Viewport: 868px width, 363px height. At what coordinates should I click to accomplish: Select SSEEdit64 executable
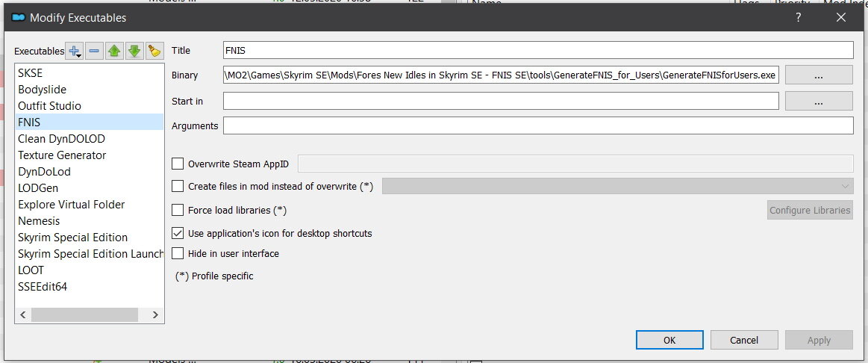[x=89, y=287]
